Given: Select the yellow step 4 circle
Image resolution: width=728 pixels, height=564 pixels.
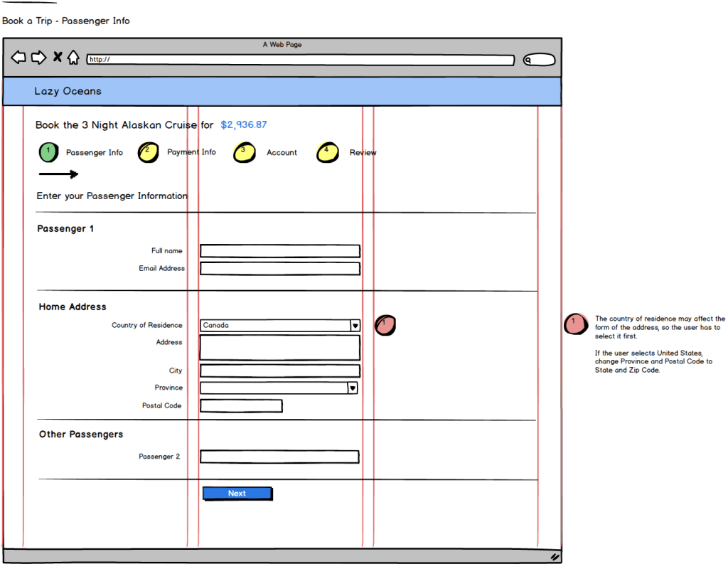Looking at the screenshot, I should (327, 152).
